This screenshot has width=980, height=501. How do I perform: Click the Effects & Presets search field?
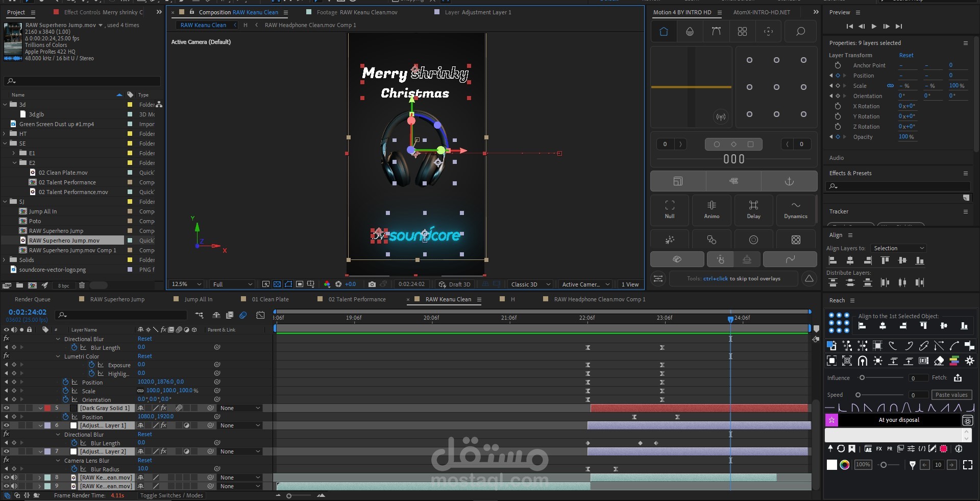click(x=898, y=186)
